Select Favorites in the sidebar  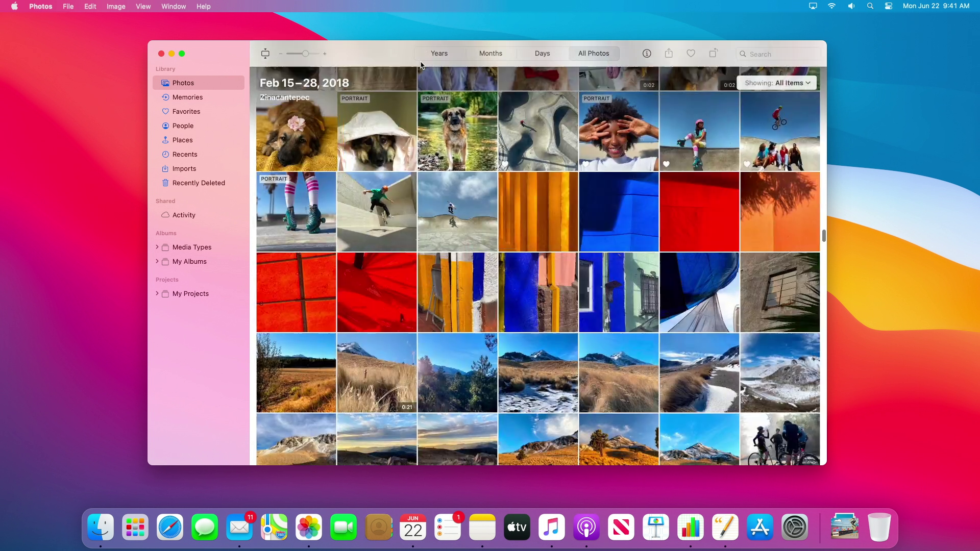[x=199, y=111]
